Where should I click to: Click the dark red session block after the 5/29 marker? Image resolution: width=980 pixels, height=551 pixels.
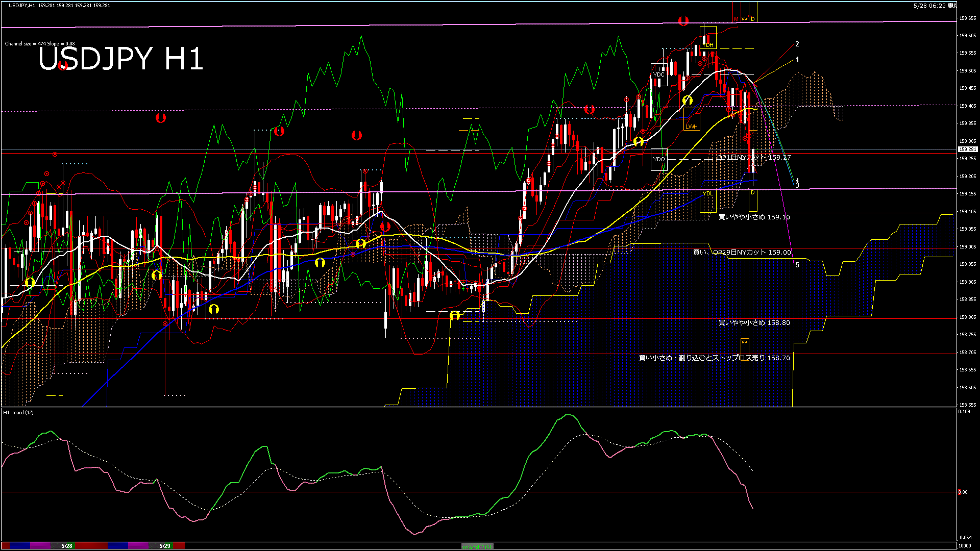click(179, 546)
